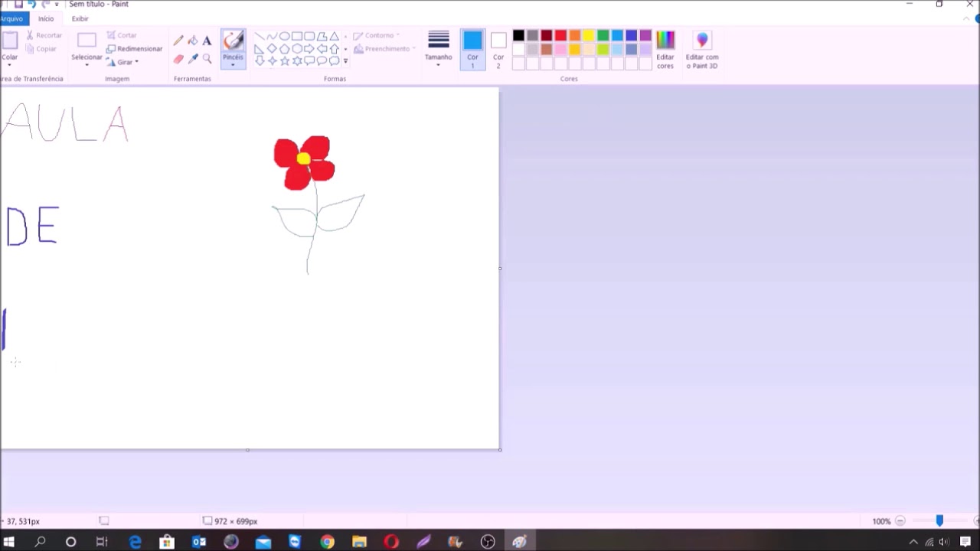Click the Recortar cut button
This screenshot has width=980, height=551.
tap(44, 35)
